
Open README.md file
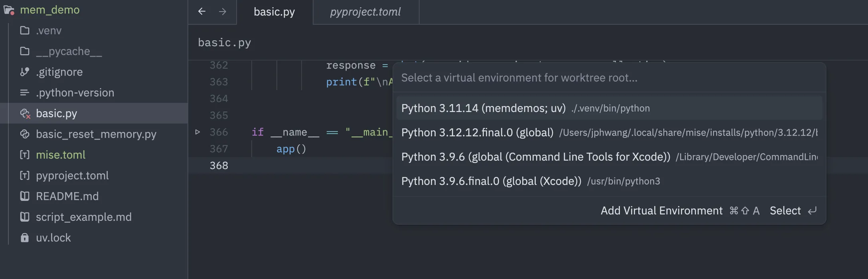coord(94,196)
